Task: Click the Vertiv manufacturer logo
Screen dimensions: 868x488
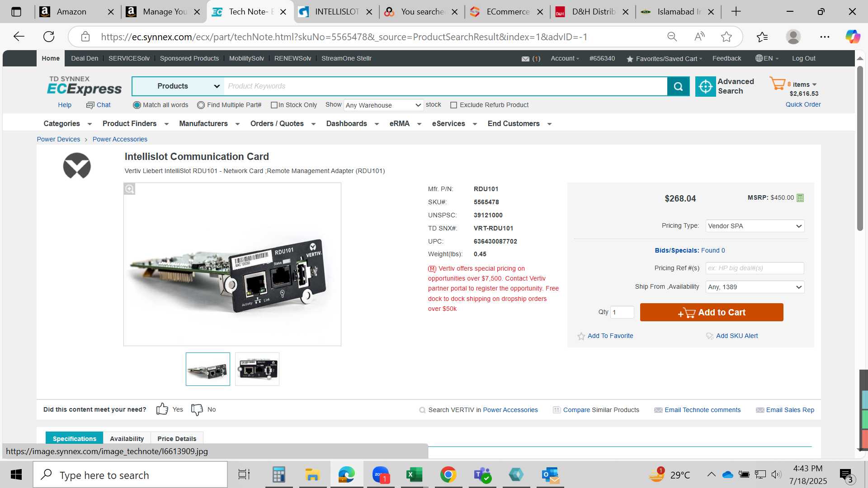Action: (x=77, y=166)
